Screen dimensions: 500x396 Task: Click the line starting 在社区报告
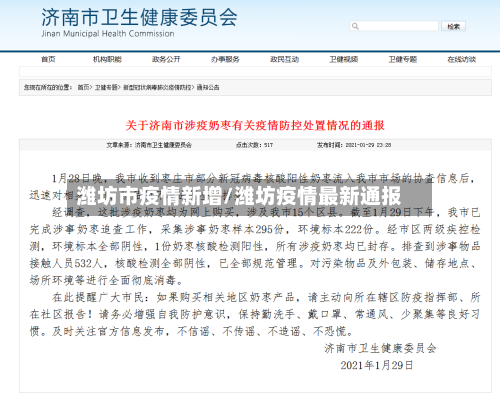click(255, 314)
